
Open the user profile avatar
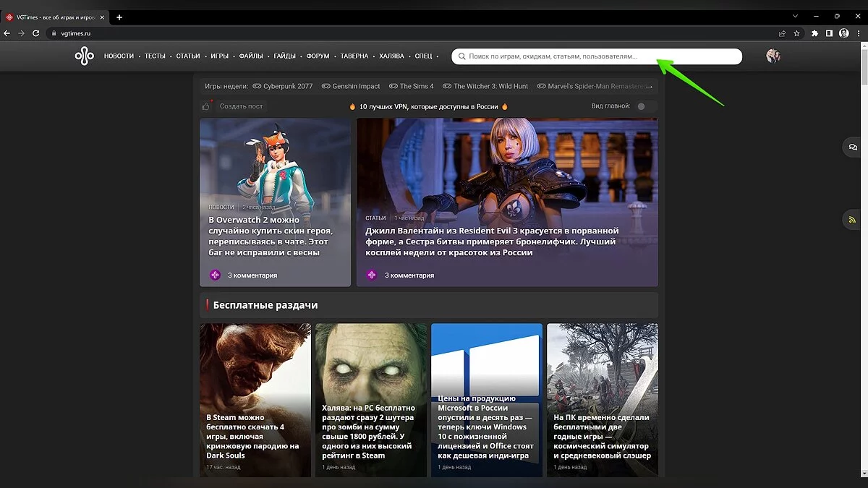click(773, 56)
